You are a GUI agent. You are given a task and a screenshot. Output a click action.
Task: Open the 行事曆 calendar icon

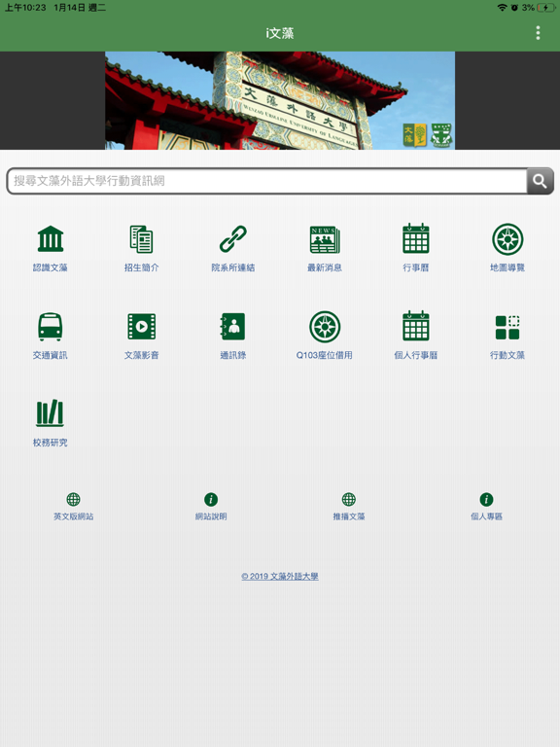tap(416, 238)
